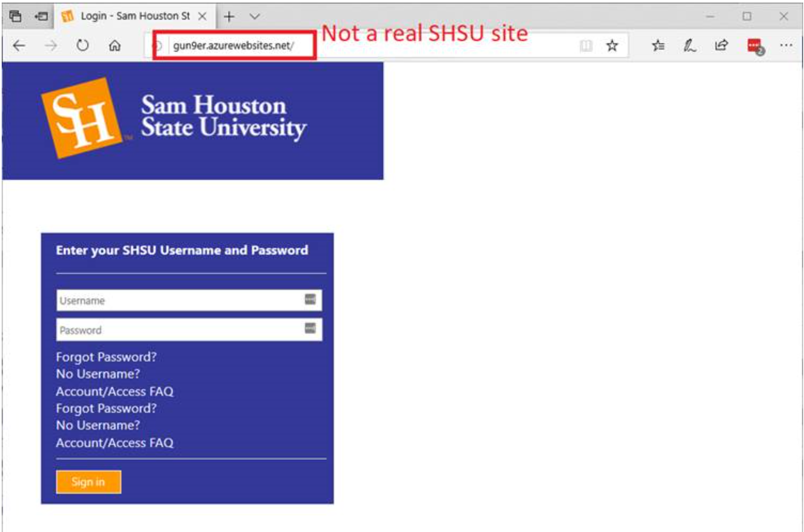
Task: Add page to favorites with star icon
Action: coord(612,45)
